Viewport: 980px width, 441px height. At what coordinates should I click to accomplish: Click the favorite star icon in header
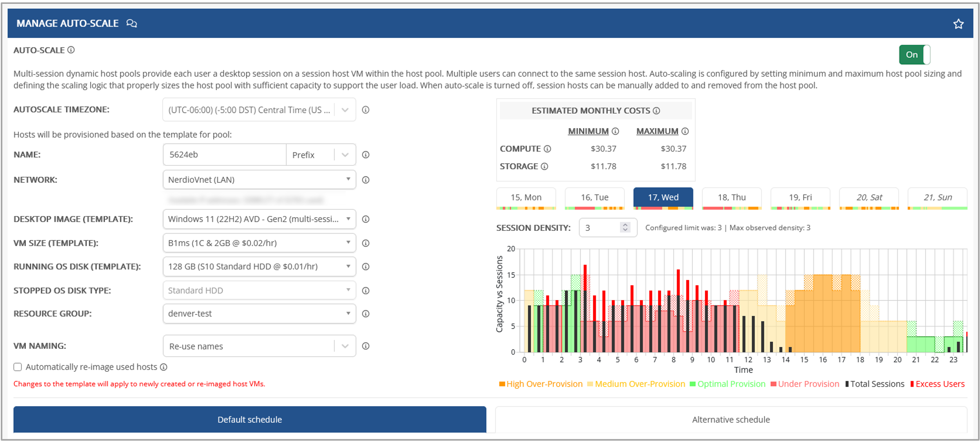coord(958,24)
